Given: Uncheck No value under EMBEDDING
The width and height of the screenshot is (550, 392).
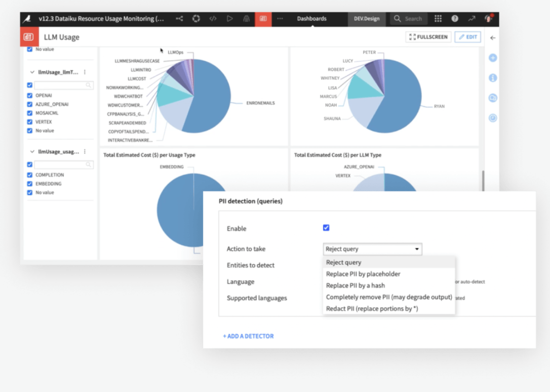Looking at the screenshot, I should click(30, 192).
